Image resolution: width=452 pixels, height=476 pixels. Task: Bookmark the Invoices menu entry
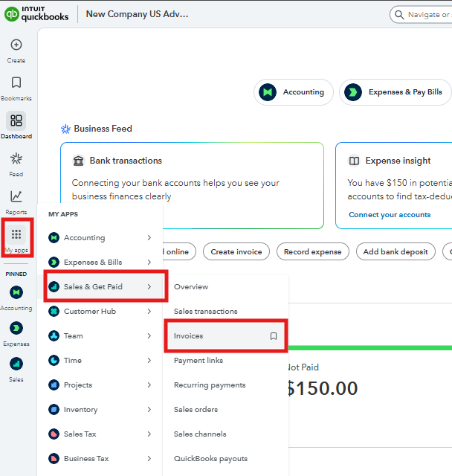[x=274, y=335]
